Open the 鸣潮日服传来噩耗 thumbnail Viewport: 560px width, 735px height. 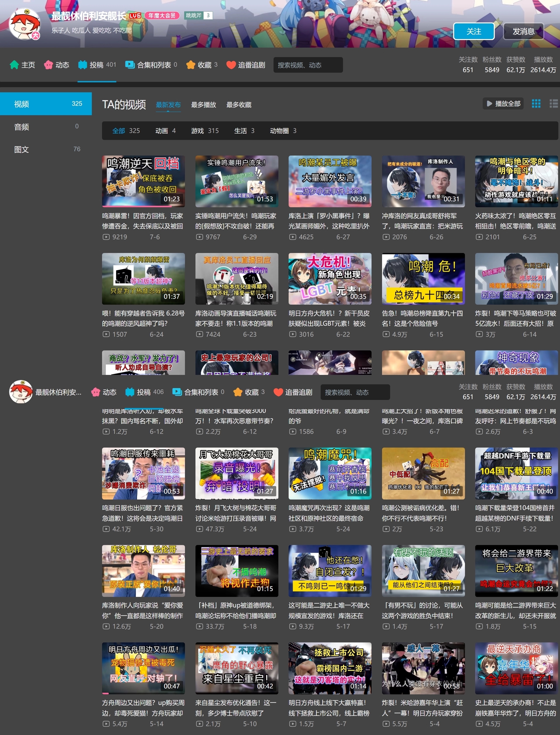pos(143,473)
